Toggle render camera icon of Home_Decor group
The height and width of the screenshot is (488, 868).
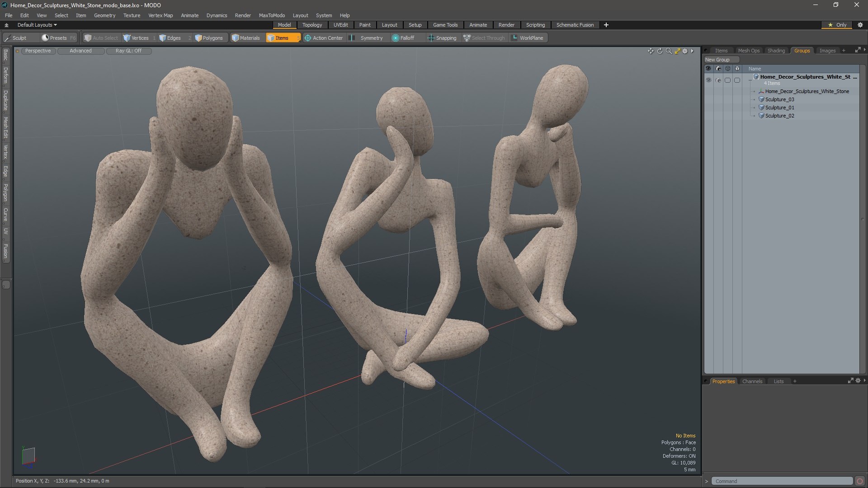[x=718, y=80]
